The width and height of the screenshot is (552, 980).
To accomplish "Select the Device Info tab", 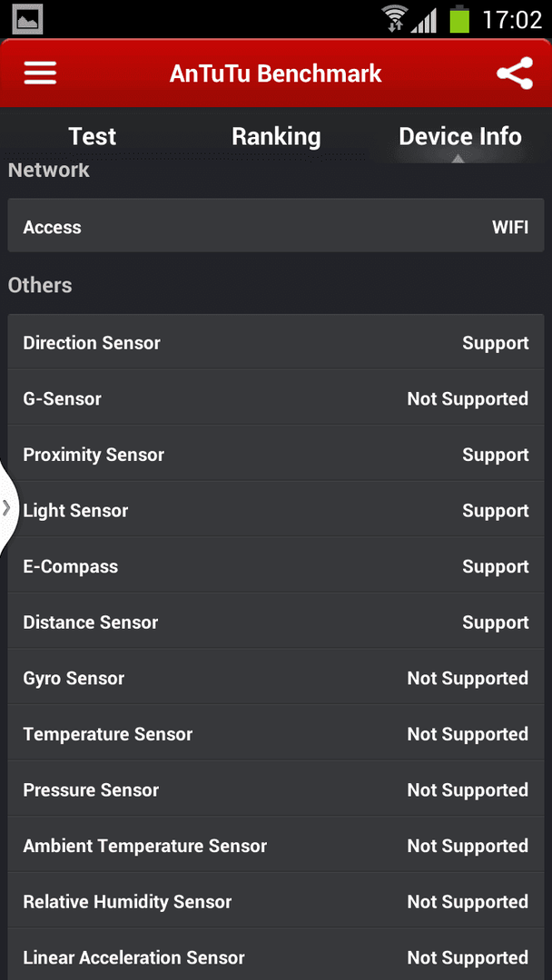I will point(460,136).
